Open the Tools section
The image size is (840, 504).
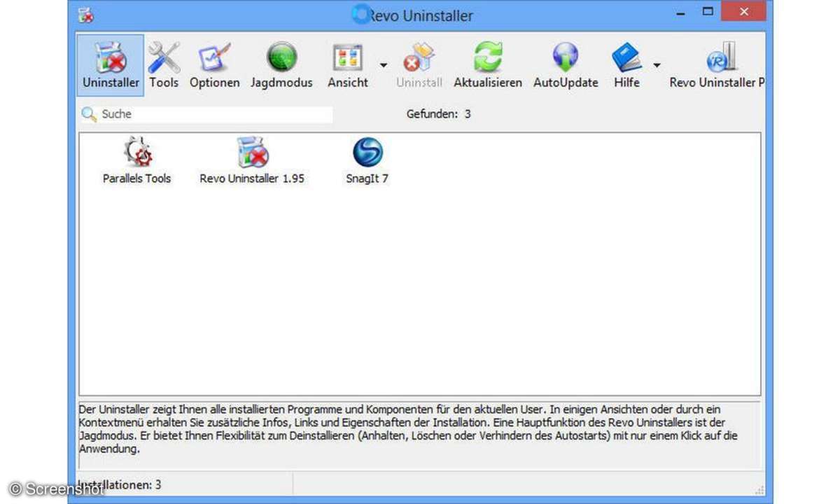[x=164, y=65]
